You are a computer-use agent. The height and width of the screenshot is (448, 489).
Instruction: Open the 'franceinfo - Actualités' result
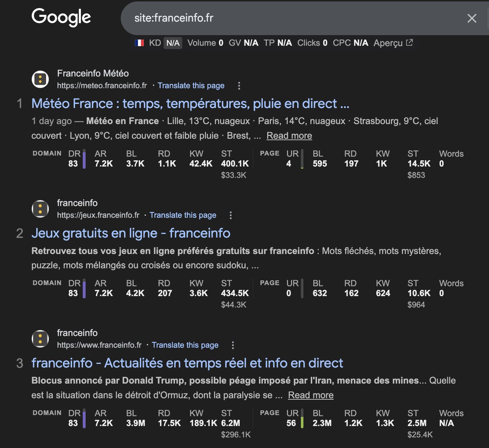187,363
